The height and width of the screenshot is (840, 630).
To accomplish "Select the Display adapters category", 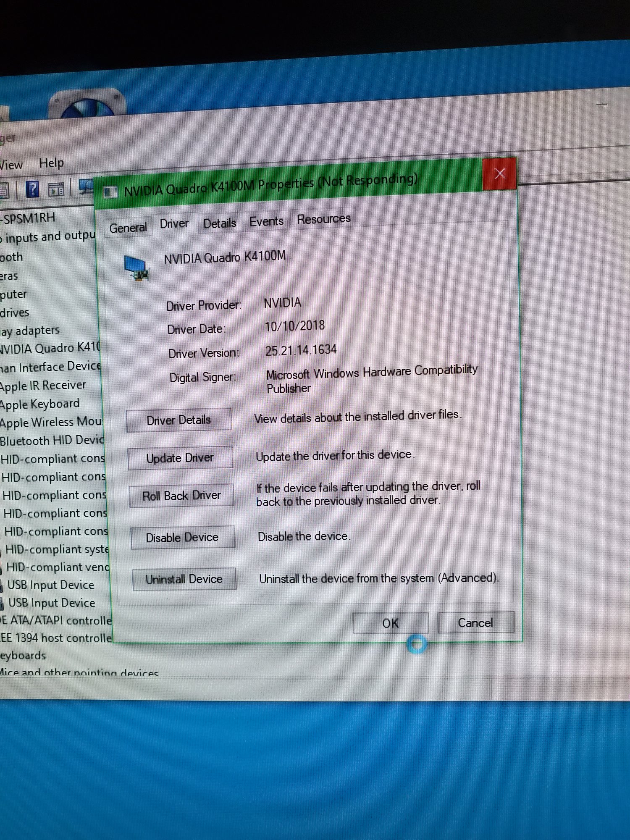I will pyautogui.click(x=30, y=331).
